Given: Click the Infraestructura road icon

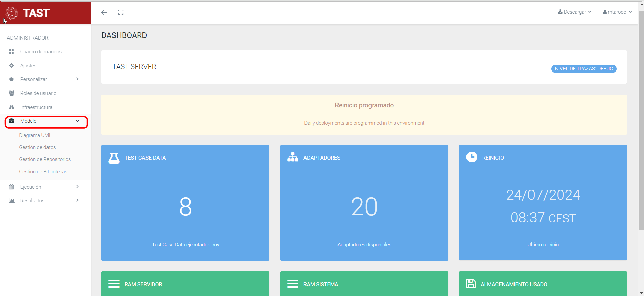Looking at the screenshot, I should pos(12,107).
